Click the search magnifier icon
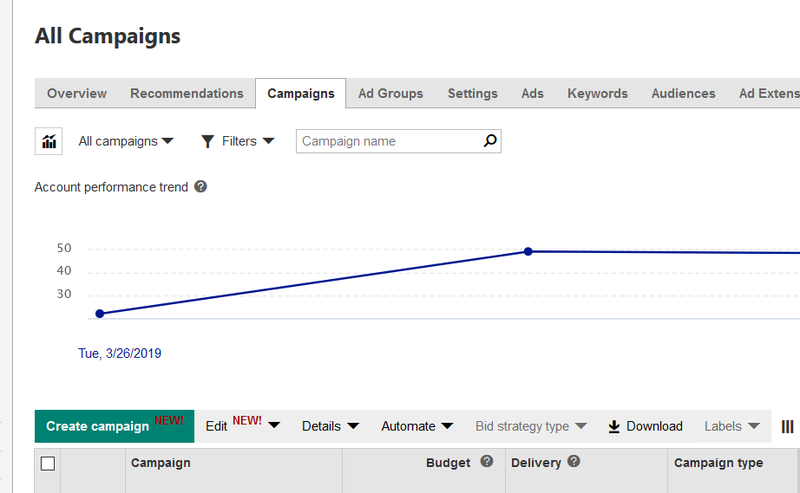This screenshot has height=493, width=800. [x=490, y=141]
